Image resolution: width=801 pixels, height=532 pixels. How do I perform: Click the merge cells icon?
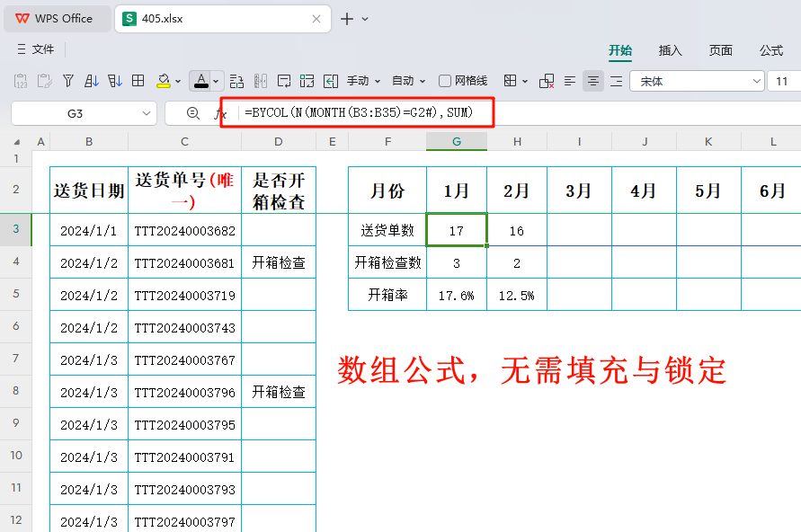click(x=307, y=81)
